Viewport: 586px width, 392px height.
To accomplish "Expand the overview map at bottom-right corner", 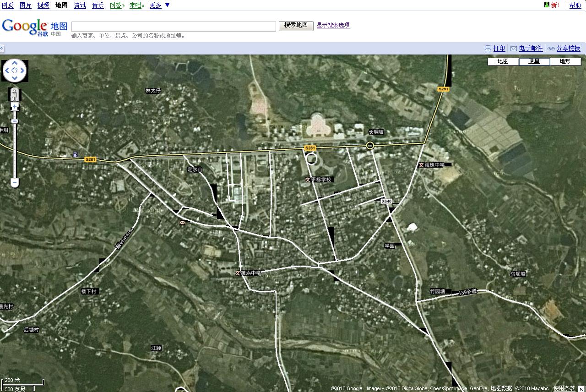I will point(581,388).
